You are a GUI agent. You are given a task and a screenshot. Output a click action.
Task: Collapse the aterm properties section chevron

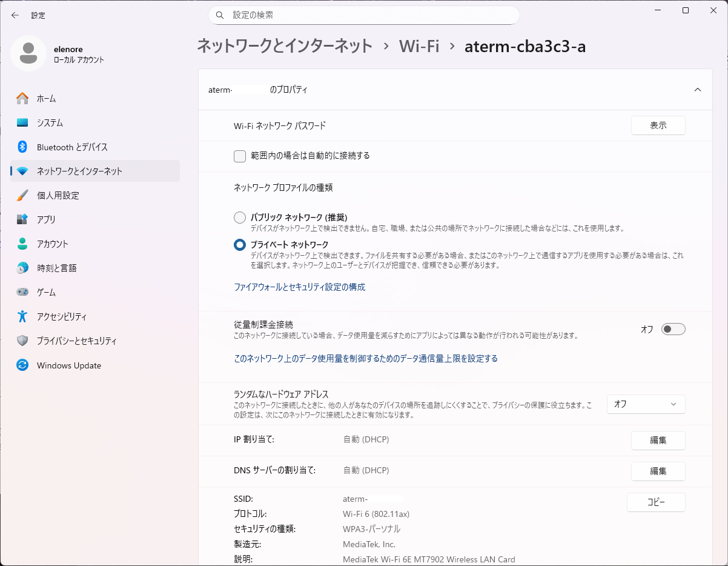tap(697, 90)
